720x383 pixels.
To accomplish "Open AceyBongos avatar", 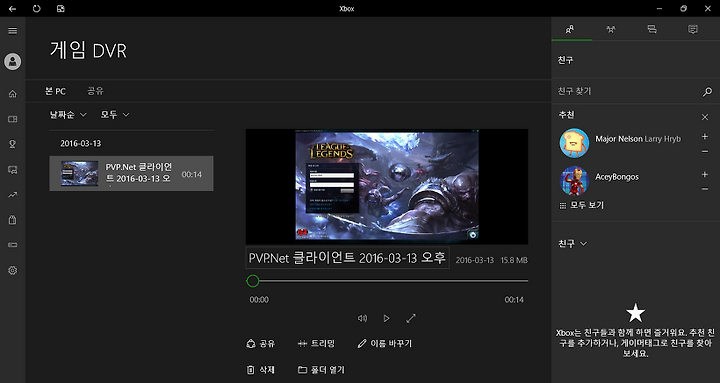I will (574, 180).
